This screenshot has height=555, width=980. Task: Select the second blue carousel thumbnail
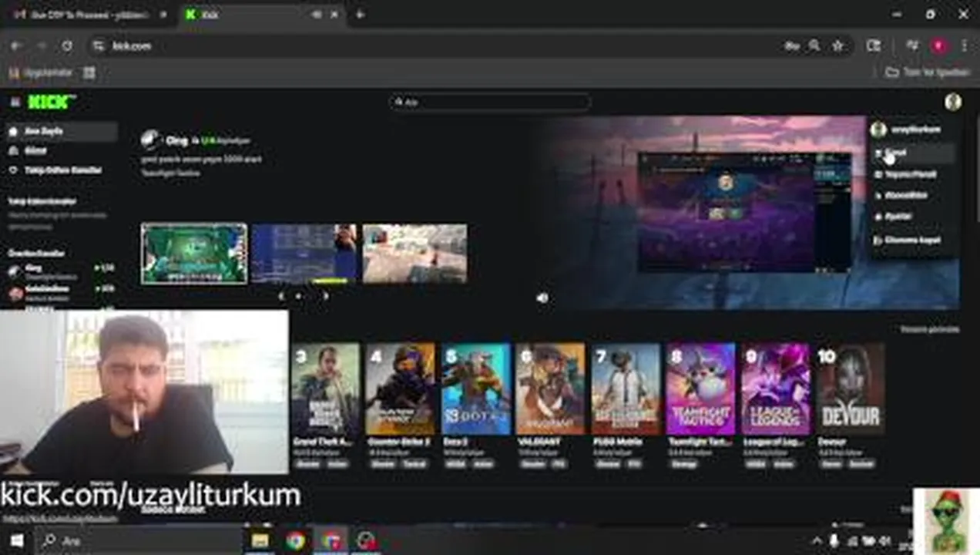coord(304,254)
